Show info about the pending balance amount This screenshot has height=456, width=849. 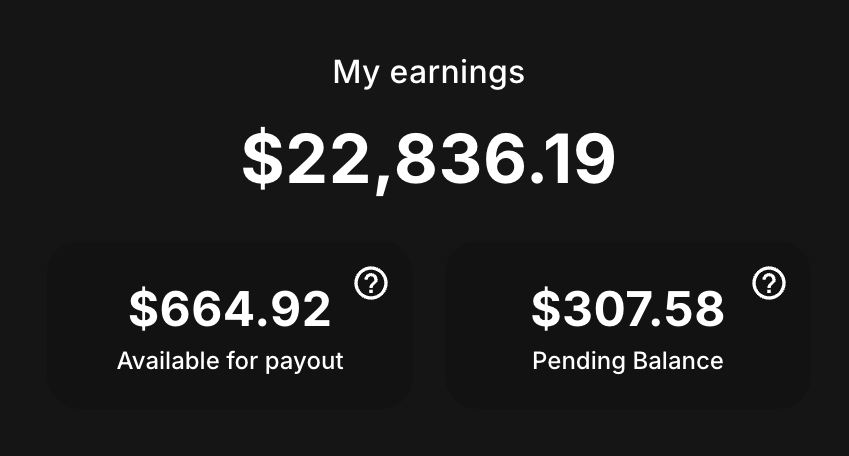768,284
